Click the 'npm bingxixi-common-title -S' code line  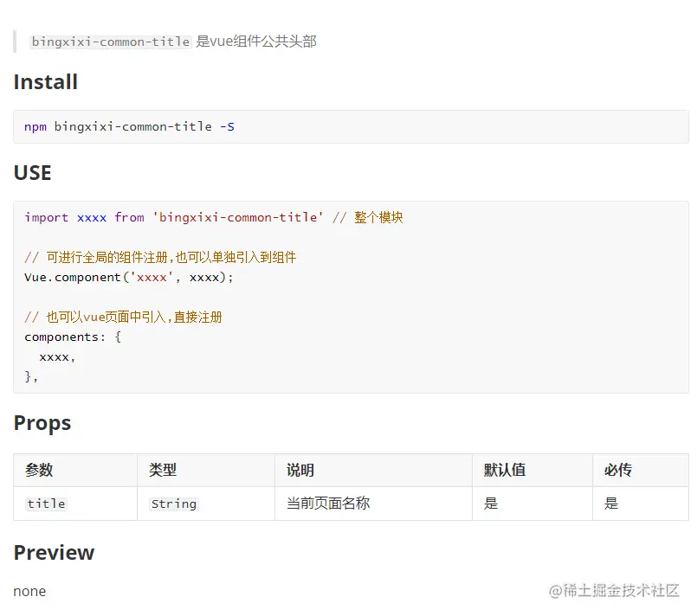pos(129,126)
